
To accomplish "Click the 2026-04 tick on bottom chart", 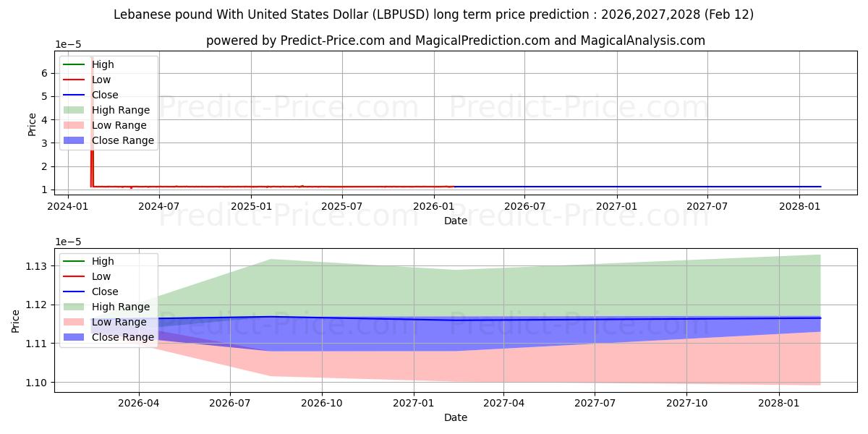I will (x=139, y=404).
